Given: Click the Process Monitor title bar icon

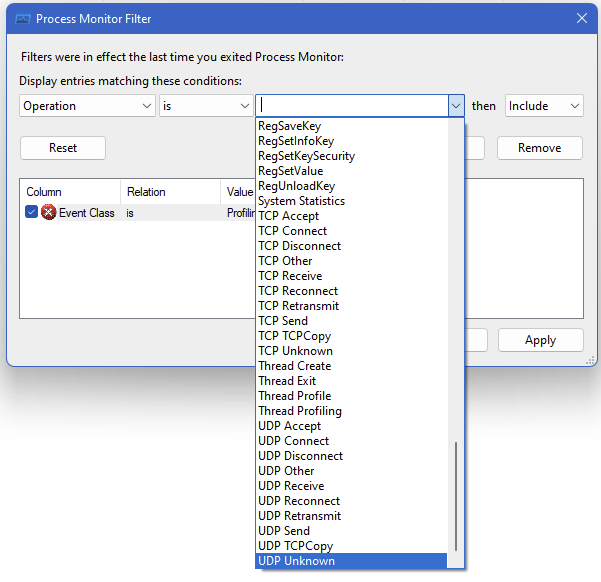Looking at the screenshot, I should tap(23, 19).
